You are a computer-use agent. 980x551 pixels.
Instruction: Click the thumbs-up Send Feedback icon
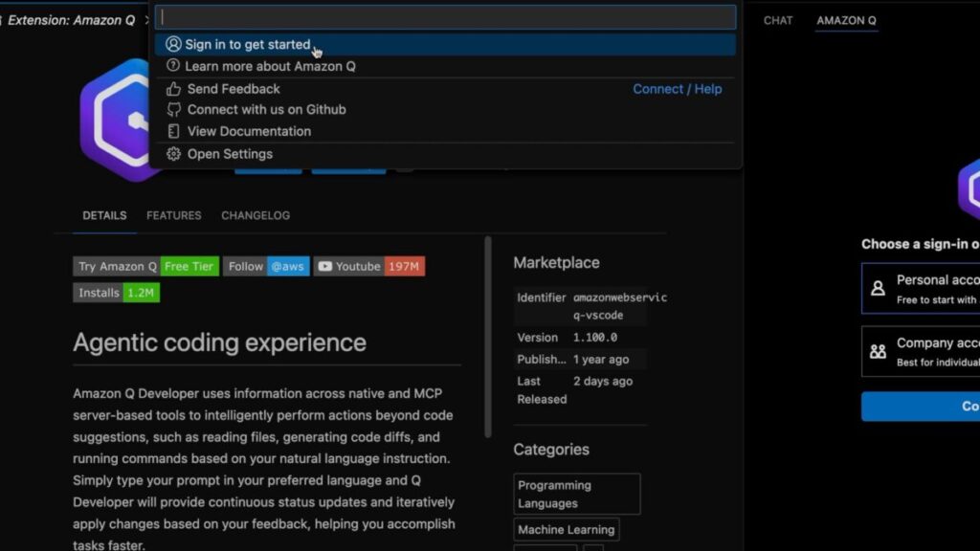[173, 88]
